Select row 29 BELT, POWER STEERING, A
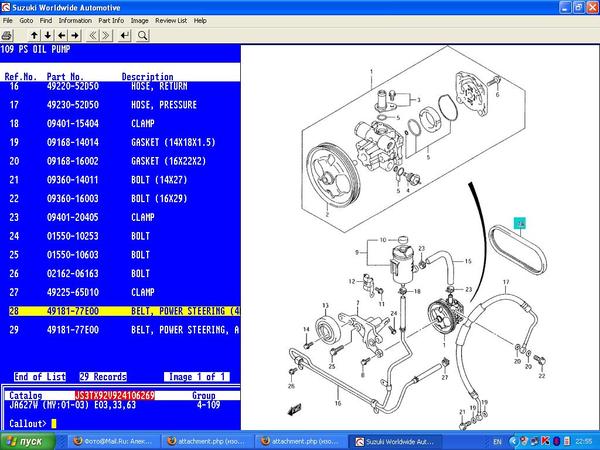Viewport: 600px width, 450px height. click(120, 330)
